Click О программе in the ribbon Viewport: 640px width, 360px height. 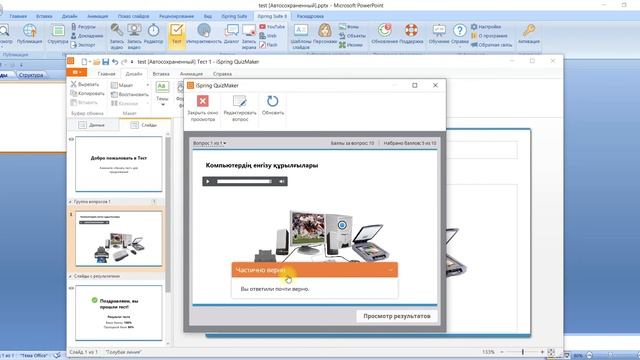tap(489, 36)
